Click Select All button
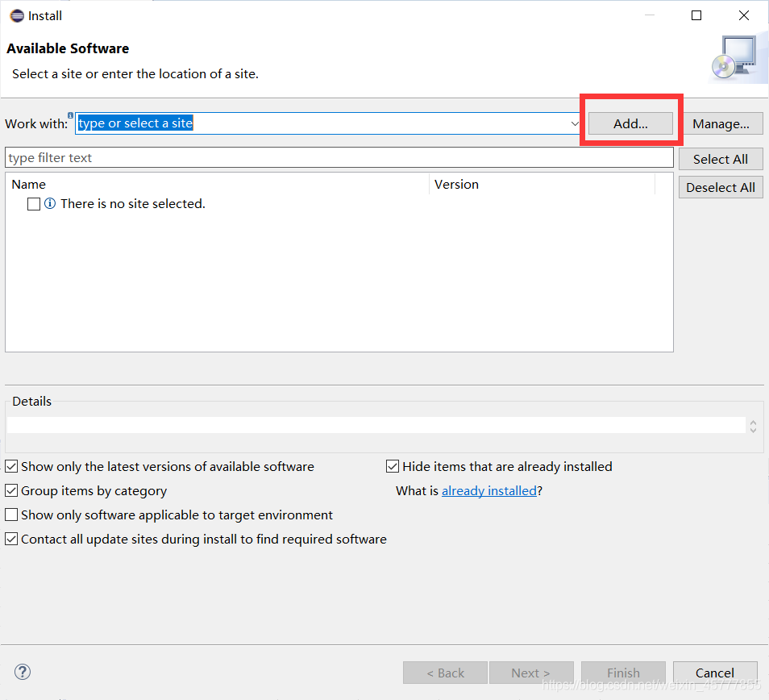Image resolution: width=769 pixels, height=700 pixels. [721, 159]
